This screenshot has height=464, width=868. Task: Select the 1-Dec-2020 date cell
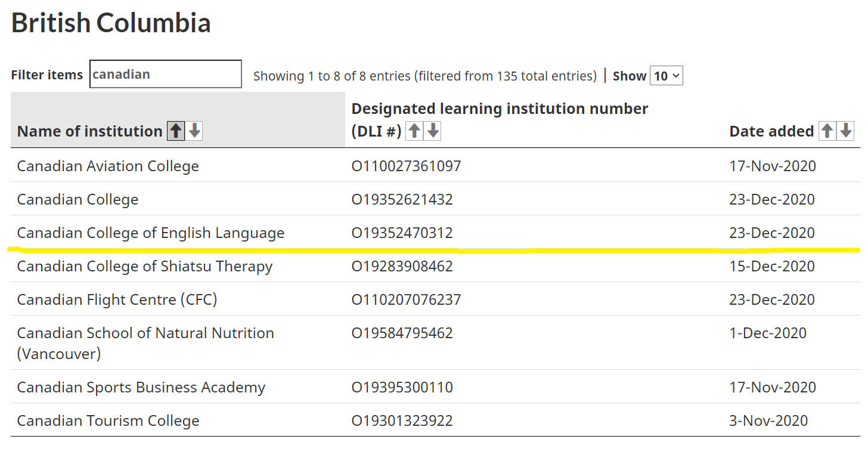(x=767, y=333)
